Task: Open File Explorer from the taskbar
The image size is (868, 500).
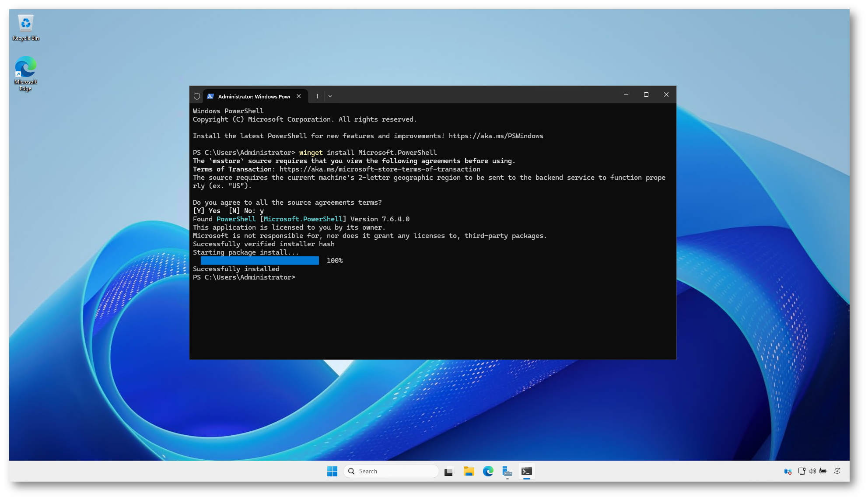Action: (469, 471)
